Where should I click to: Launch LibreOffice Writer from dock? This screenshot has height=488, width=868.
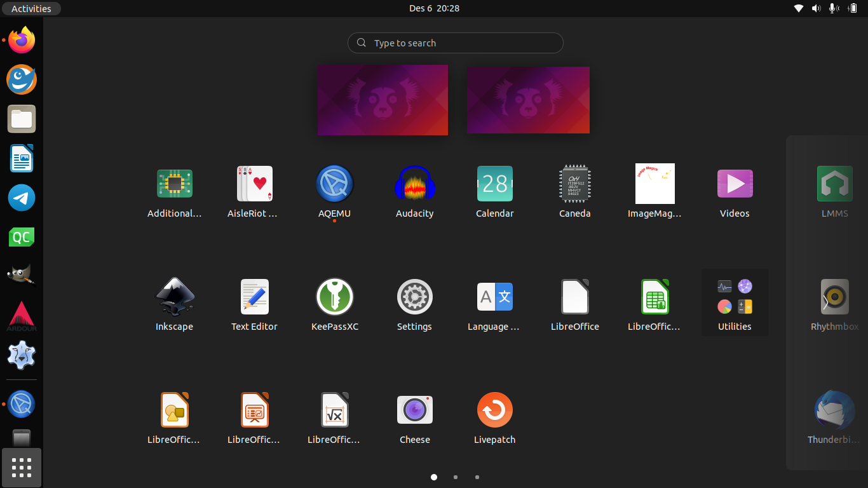click(22, 158)
